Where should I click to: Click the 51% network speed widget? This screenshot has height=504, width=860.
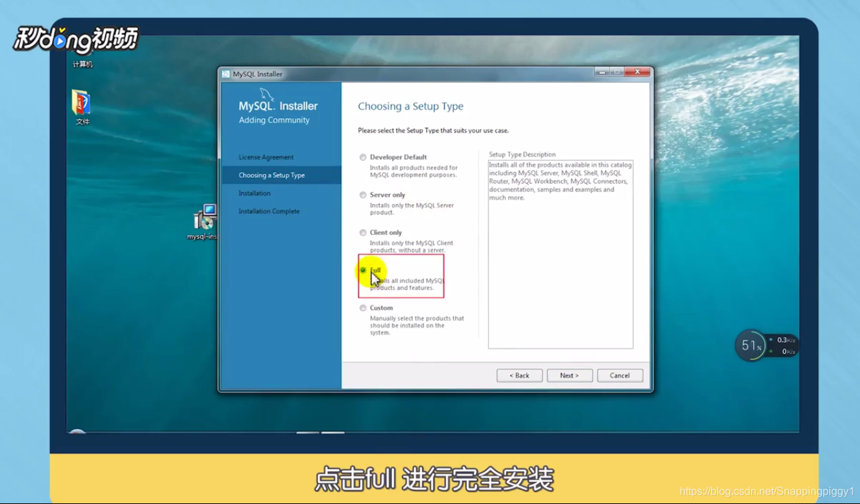[x=766, y=346]
